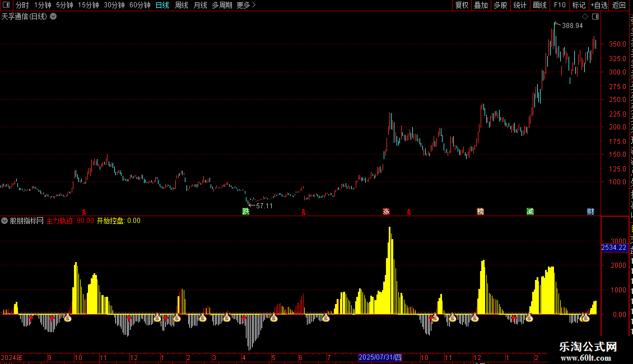
Task: Toggle the right side panel icon
Action: (595, 17)
